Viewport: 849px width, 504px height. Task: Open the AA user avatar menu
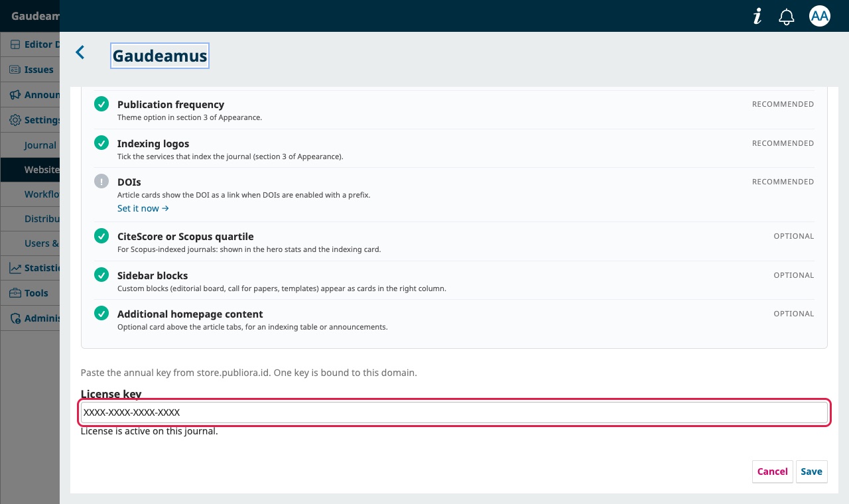820,16
